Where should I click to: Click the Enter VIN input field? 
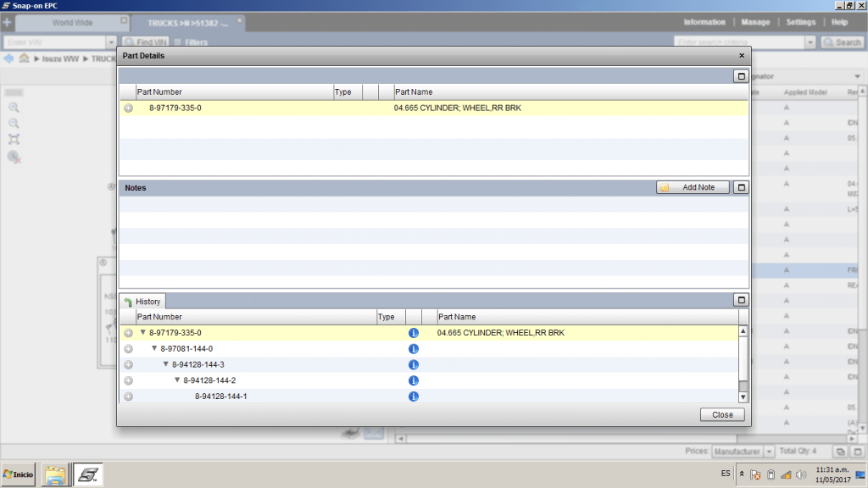click(x=55, y=42)
